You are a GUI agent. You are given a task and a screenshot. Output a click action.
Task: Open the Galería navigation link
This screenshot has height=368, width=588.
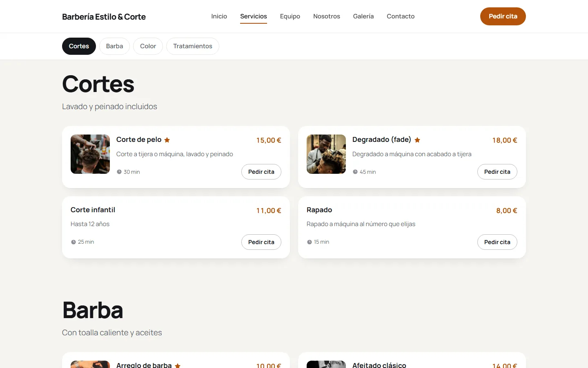pos(363,16)
